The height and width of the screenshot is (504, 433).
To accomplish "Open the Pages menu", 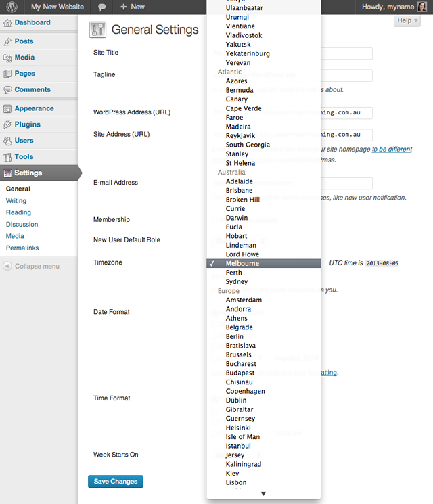I will [25, 73].
